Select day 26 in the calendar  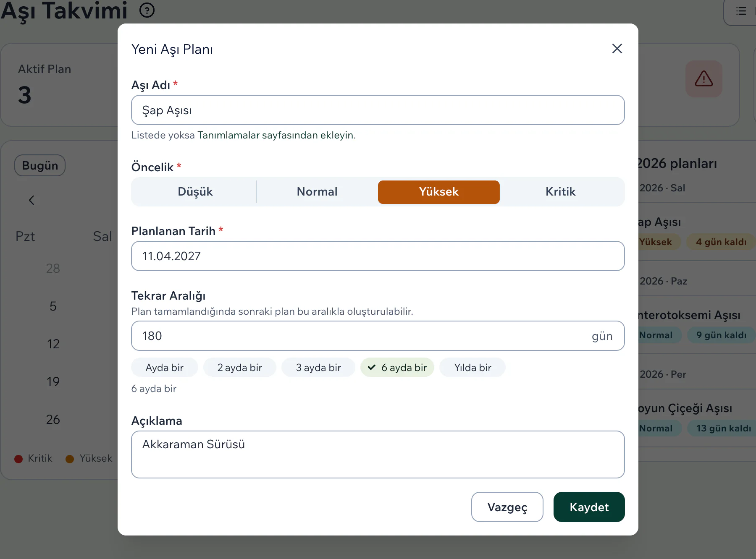(x=53, y=420)
